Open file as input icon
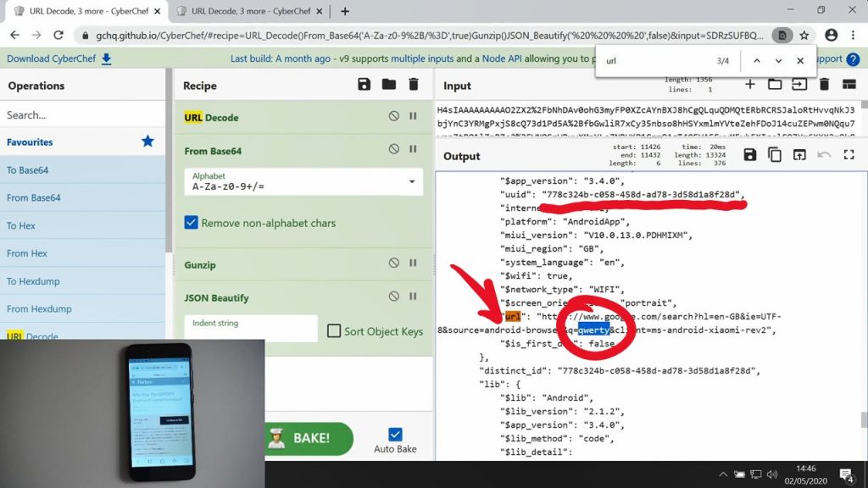 [799, 84]
